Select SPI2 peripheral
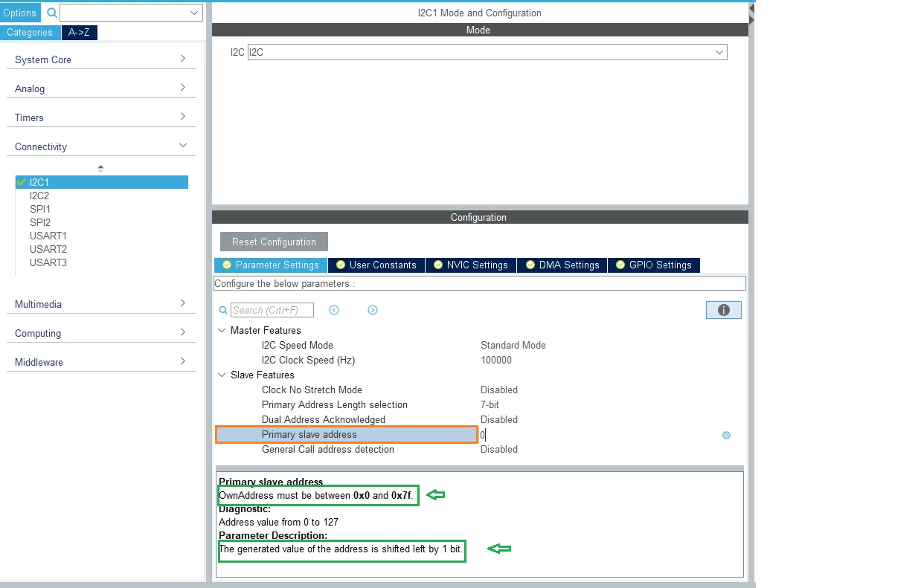This screenshot has width=921, height=588. pos(40,222)
